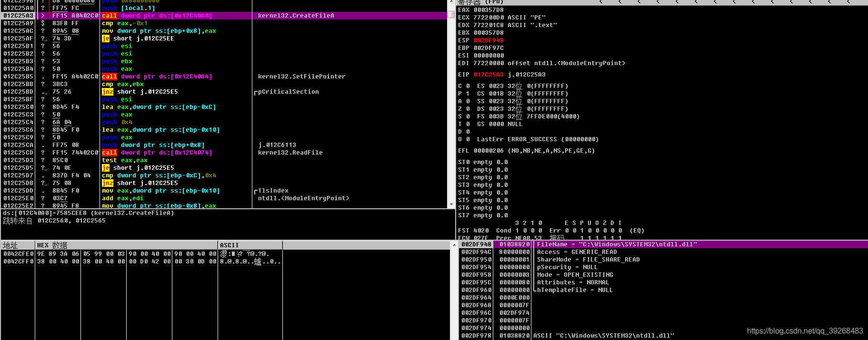Image resolution: width=868 pixels, height=340 pixels.
Task: Select the EAX register value 000357D8
Action: 489,10
